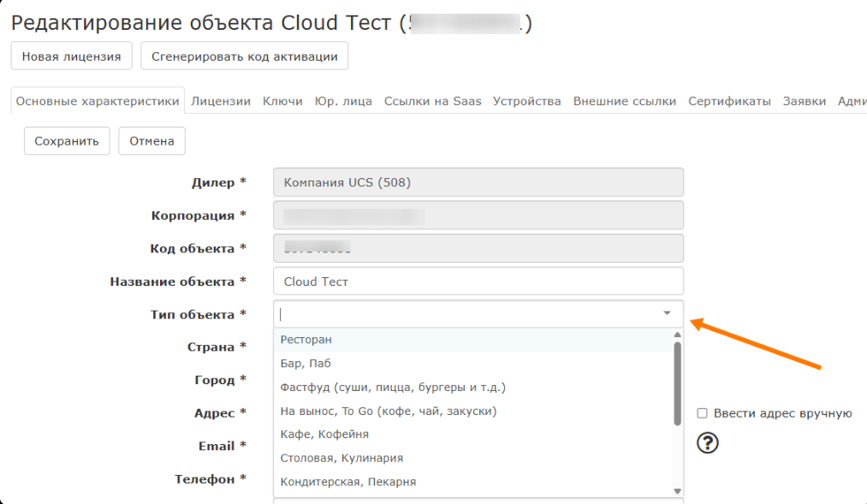This screenshot has height=504, width=867.
Task: Click 'Сгенерировать код активации' button
Action: pos(244,57)
